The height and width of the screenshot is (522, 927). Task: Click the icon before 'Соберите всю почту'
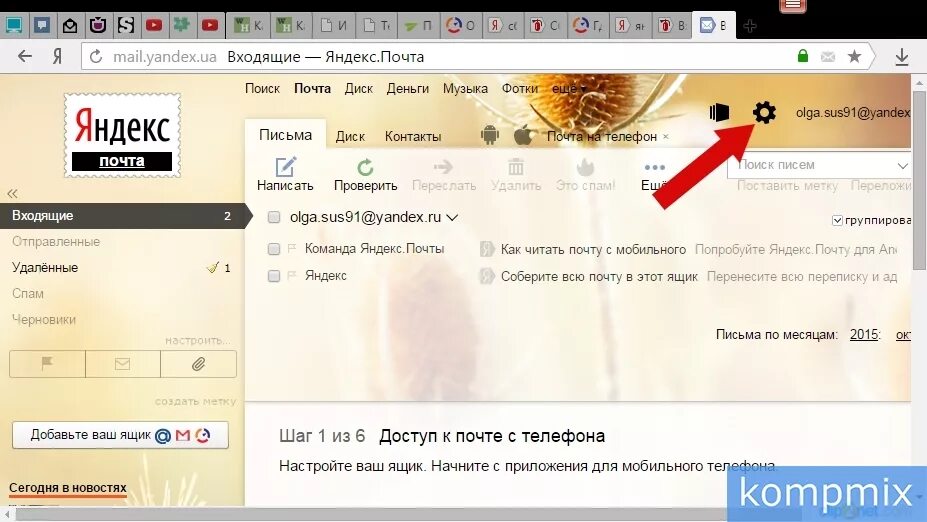[x=487, y=276]
